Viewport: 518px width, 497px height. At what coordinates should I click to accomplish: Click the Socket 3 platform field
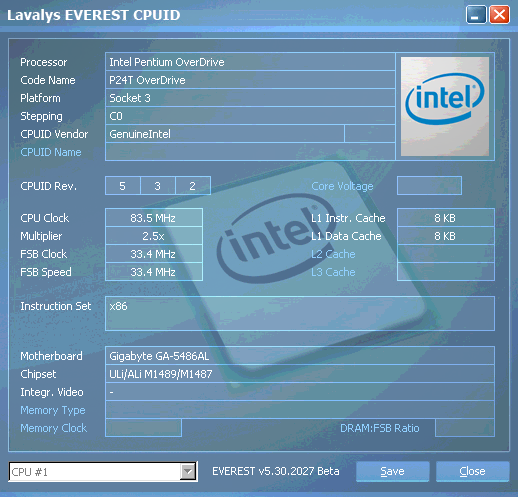[x=250, y=98]
